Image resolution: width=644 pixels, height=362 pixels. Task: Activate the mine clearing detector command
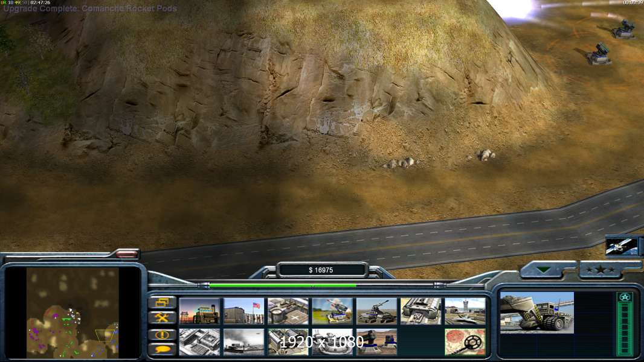(x=465, y=341)
